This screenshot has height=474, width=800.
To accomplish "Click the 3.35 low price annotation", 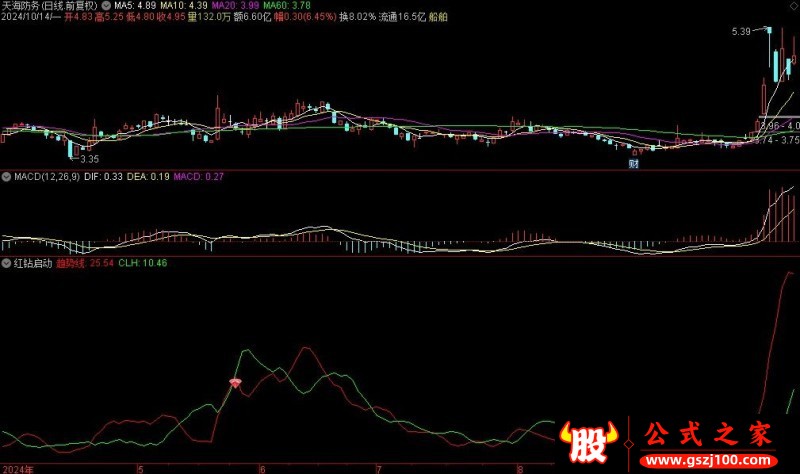I will click(x=89, y=159).
